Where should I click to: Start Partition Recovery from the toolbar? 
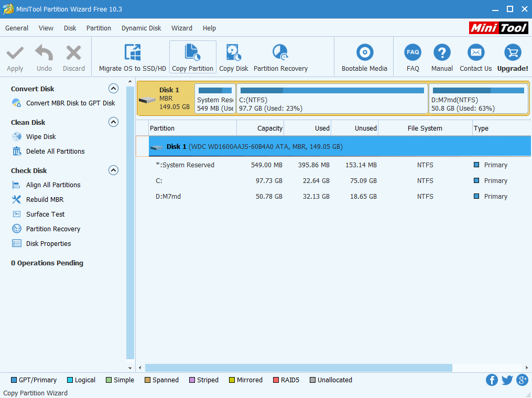[x=280, y=56]
